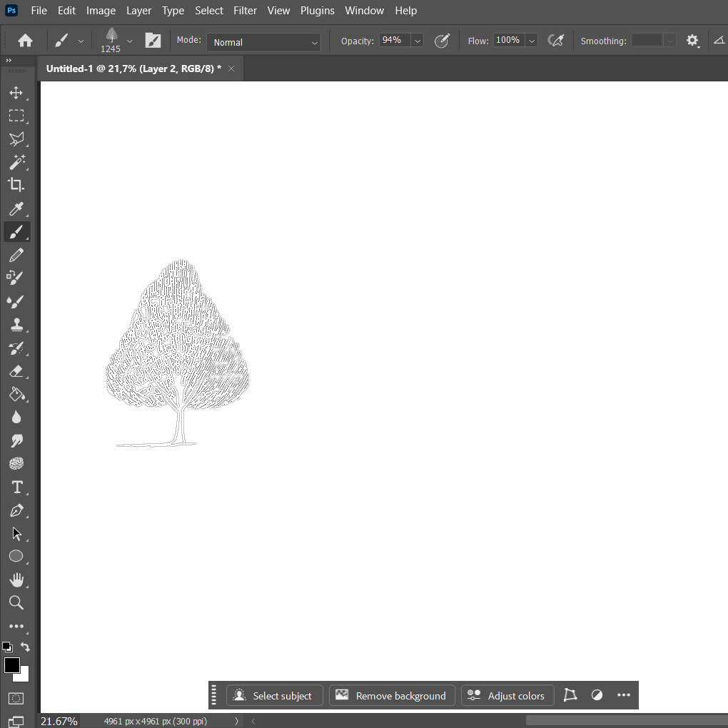This screenshot has height=728, width=728.
Task: Toggle the brush settings panel
Action: [x=153, y=41]
